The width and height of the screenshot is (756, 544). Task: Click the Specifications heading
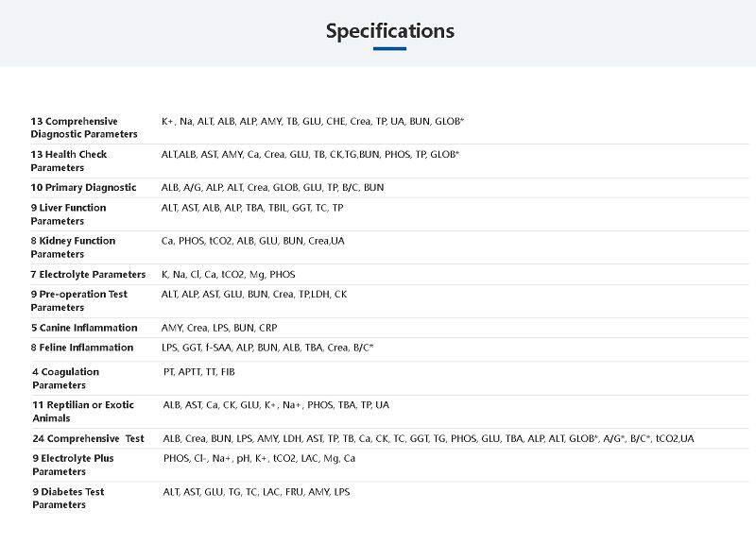pos(389,30)
